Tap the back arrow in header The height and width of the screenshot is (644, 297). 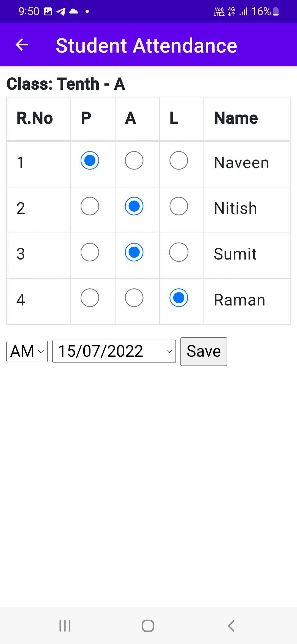(x=22, y=45)
